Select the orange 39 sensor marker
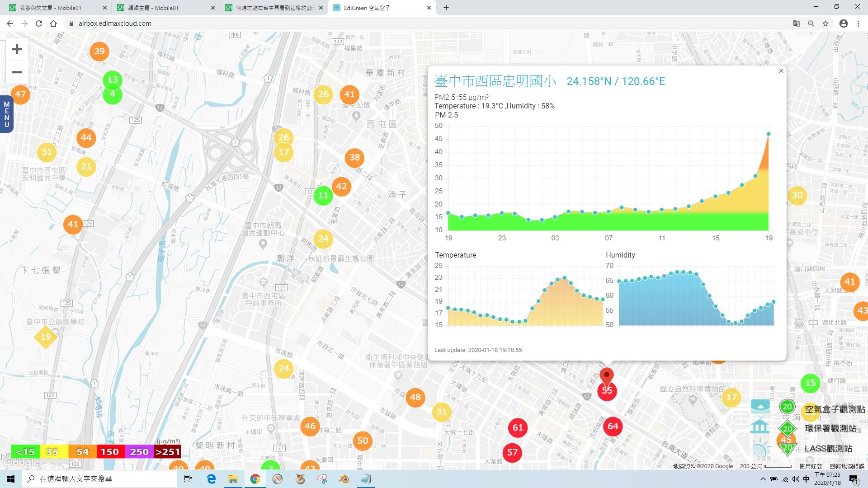868x488 pixels. click(x=99, y=51)
